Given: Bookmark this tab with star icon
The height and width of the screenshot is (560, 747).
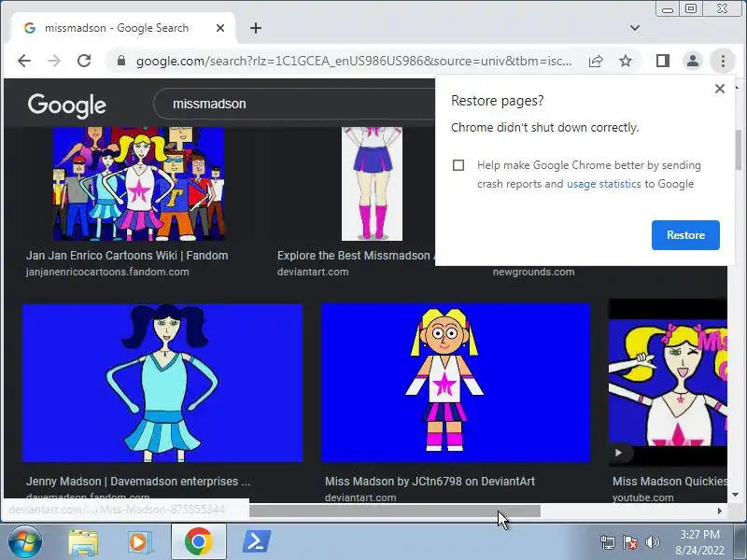Looking at the screenshot, I should 626,61.
